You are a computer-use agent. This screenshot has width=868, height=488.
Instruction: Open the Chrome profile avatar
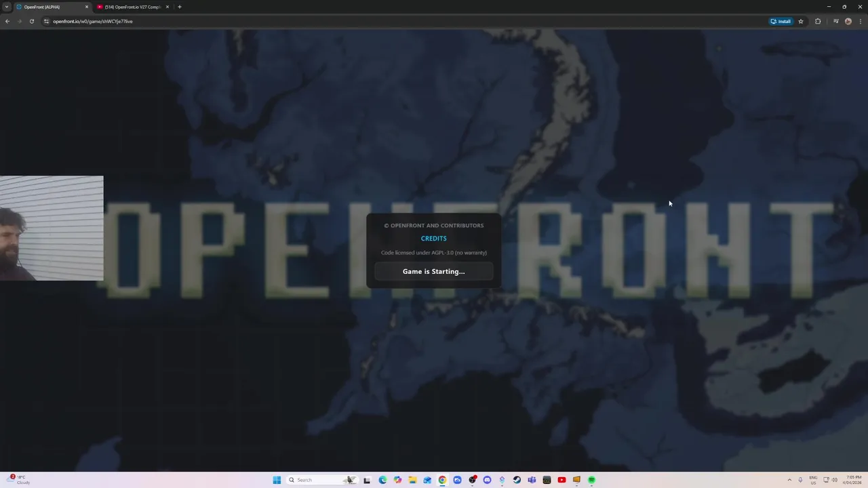pos(848,21)
